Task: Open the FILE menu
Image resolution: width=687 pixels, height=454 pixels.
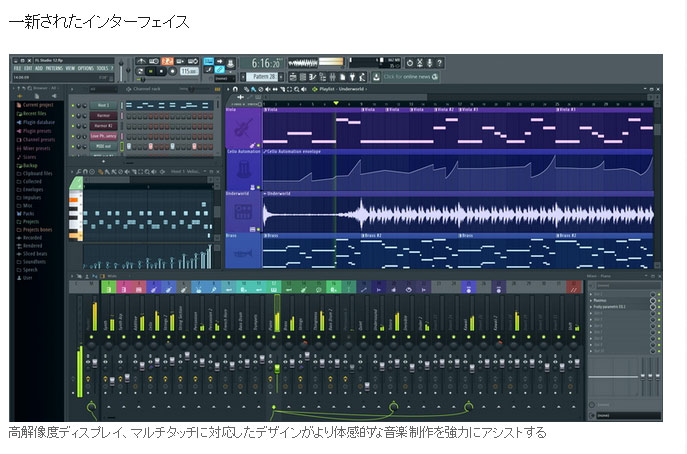Action: tap(17, 69)
